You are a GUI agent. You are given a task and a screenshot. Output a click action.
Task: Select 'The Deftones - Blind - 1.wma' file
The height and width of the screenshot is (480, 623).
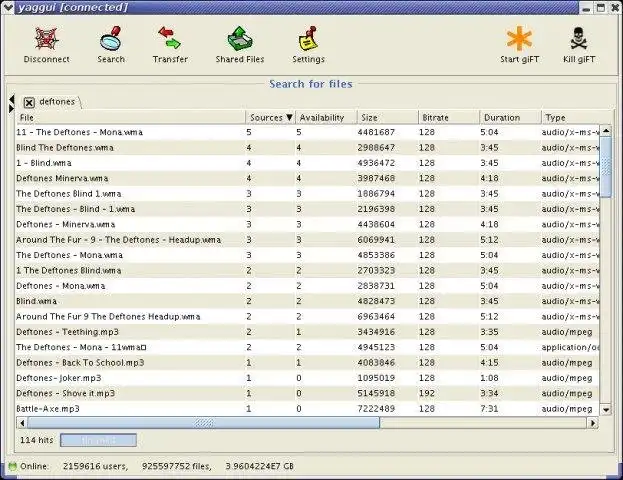75,209
